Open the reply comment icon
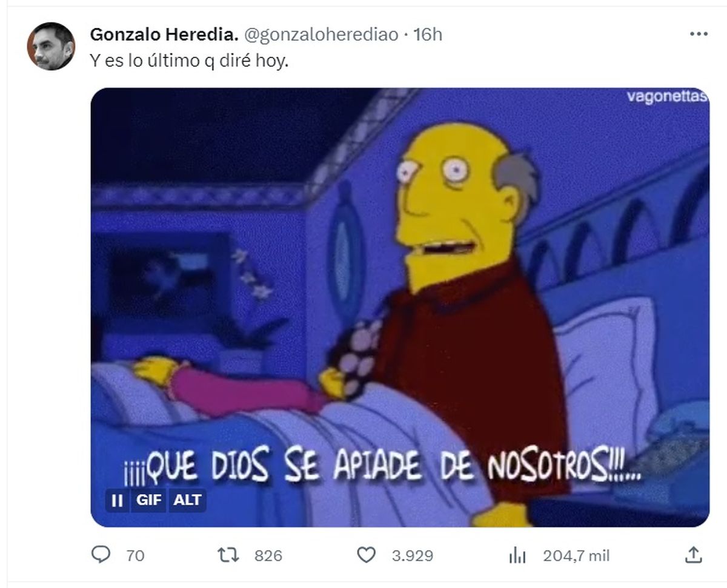This screenshot has height=588, width=727. coord(101,555)
